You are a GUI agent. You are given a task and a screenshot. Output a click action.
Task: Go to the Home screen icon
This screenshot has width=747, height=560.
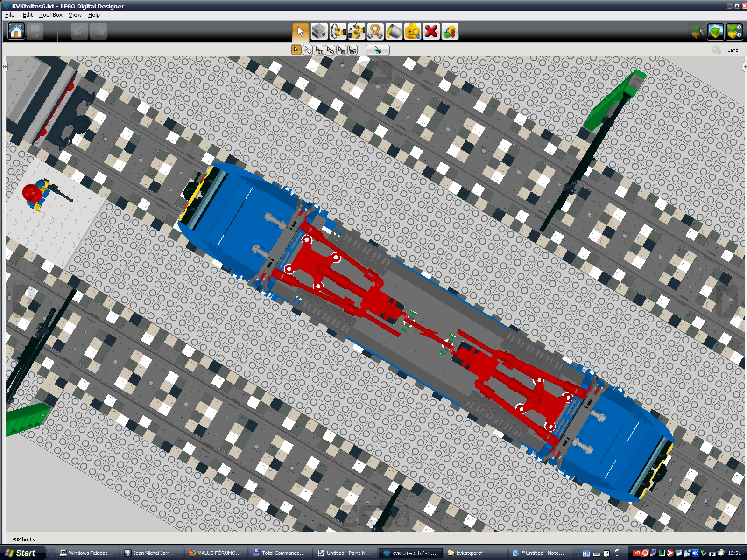(x=16, y=32)
